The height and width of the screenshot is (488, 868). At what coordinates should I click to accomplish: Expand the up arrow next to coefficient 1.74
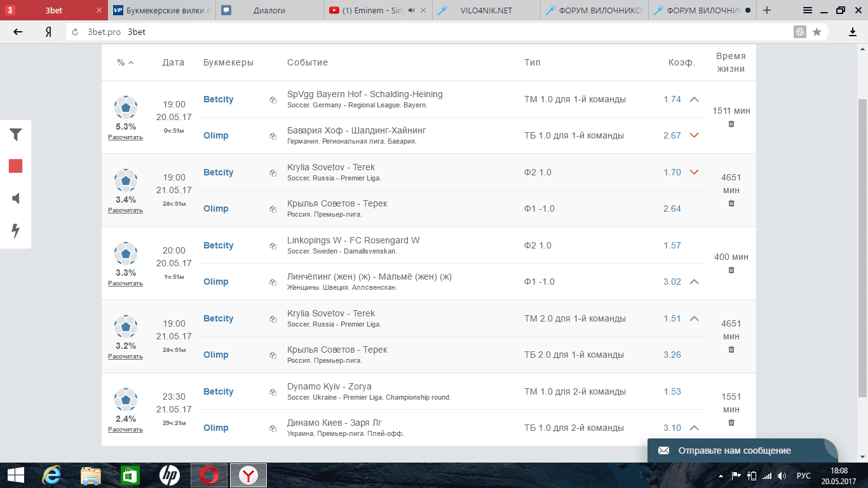point(695,99)
